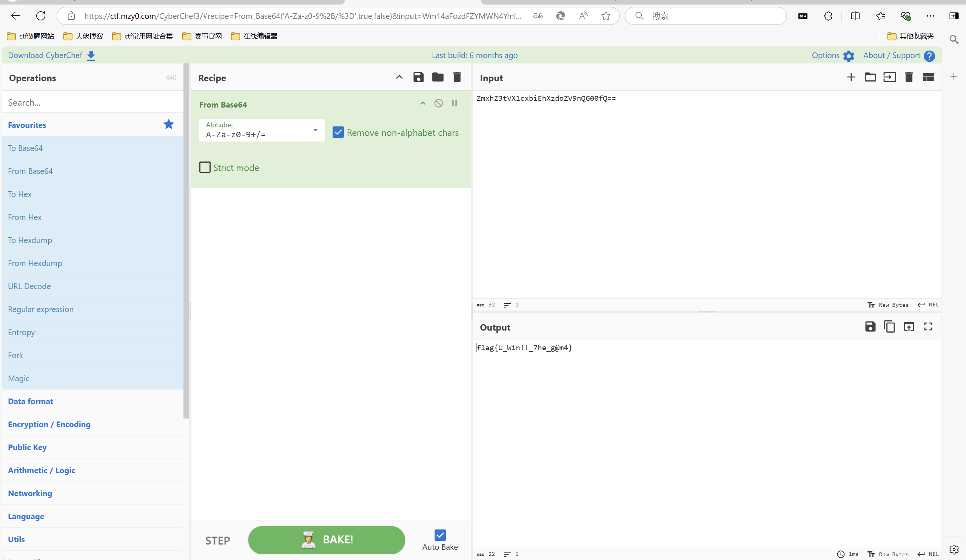Open browser settings and more menu
This screenshot has height=560, width=966.
tap(930, 16)
